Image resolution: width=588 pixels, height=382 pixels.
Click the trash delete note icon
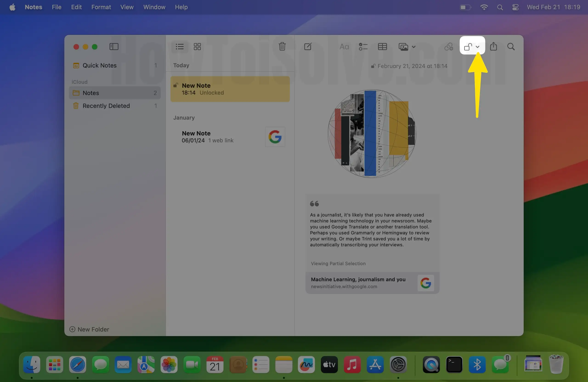pyautogui.click(x=282, y=46)
